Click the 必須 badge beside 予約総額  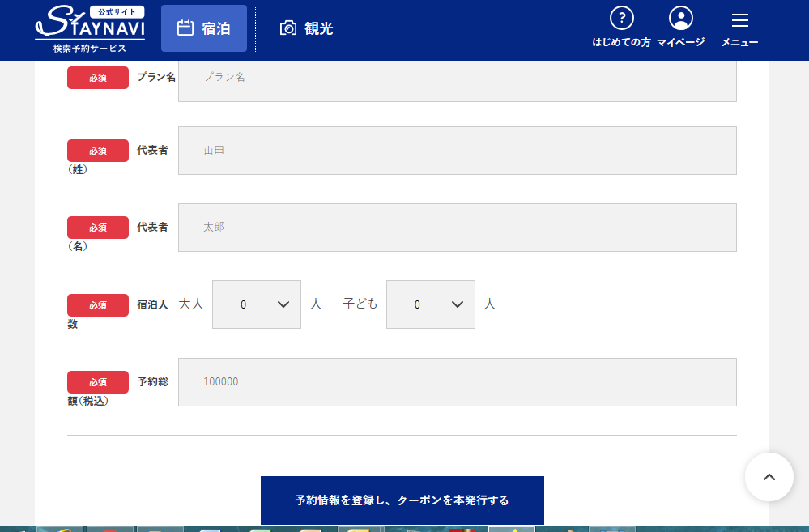(x=98, y=382)
